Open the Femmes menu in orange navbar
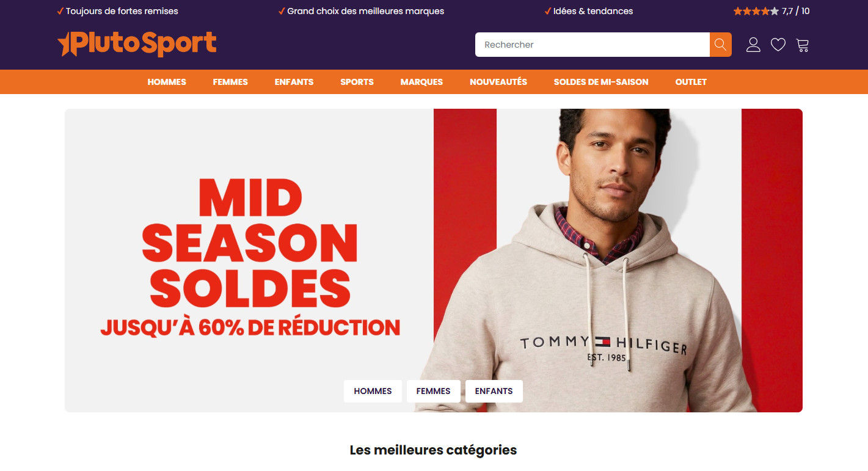868x471 pixels. click(x=230, y=82)
